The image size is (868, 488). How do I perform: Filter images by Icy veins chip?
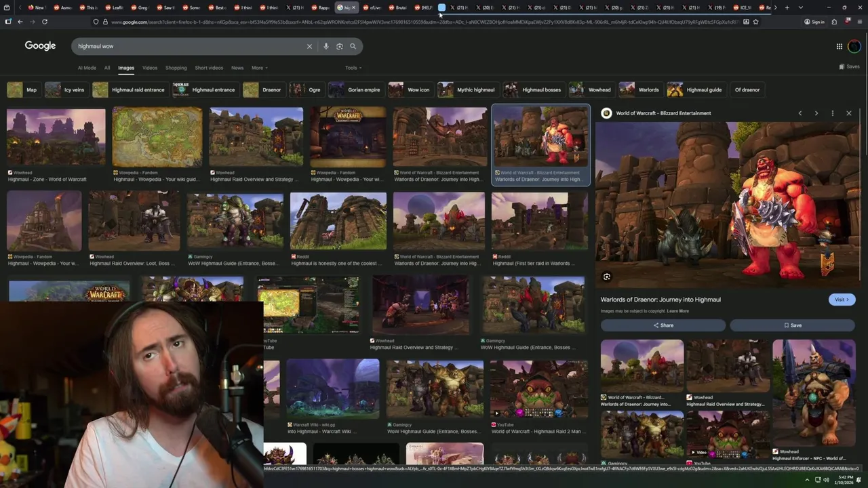(x=66, y=89)
